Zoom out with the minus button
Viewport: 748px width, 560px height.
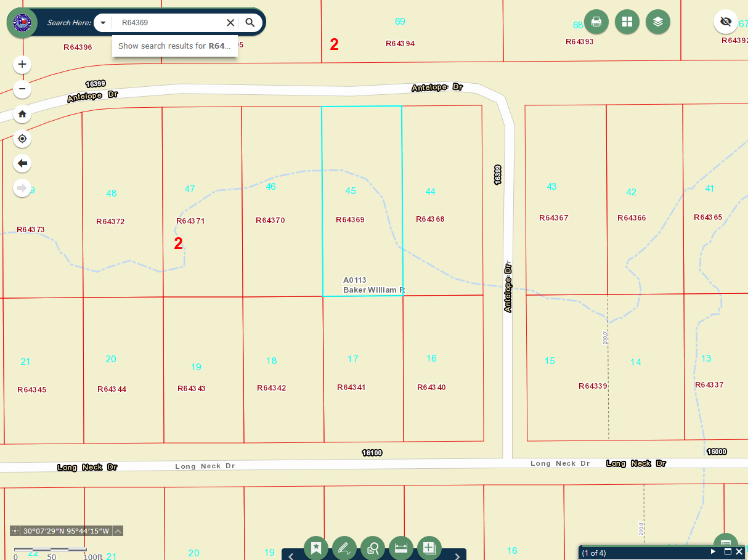pos(22,89)
